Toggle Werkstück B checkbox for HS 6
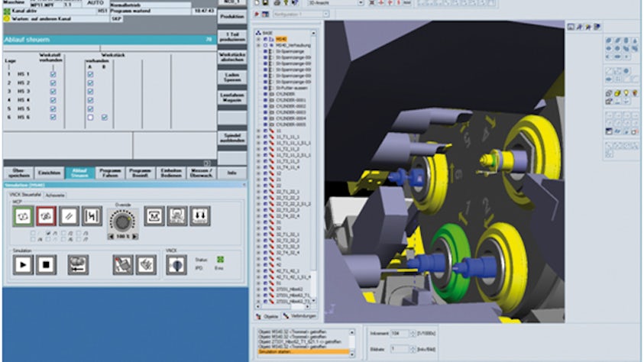This screenshot has height=362, width=644. pos(105,118)
